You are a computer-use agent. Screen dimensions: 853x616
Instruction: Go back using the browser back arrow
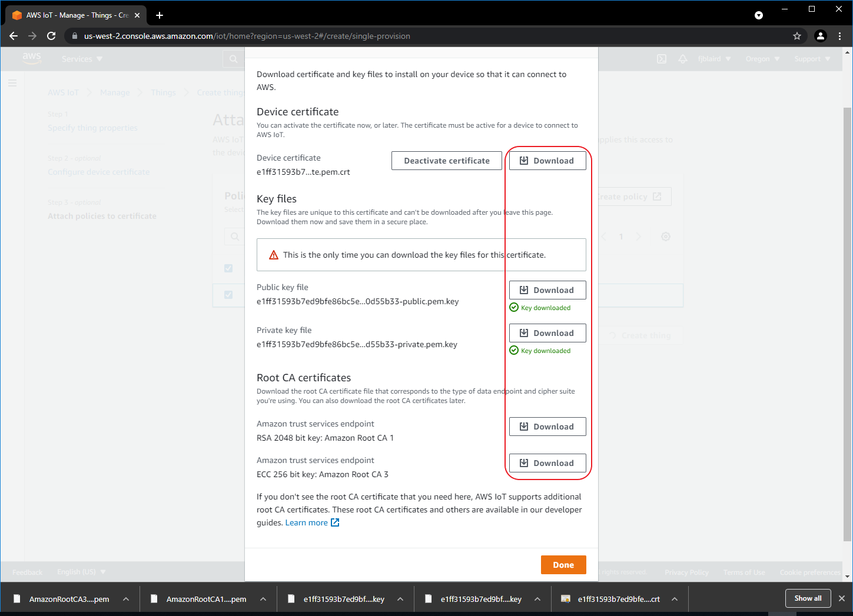tap(14, 36)
